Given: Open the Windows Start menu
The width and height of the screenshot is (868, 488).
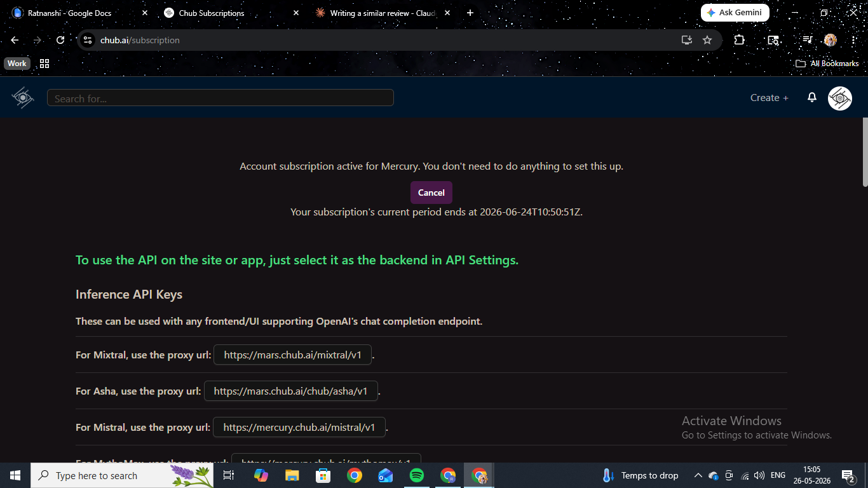Looking at the screenshot, I should pos(15,475).
